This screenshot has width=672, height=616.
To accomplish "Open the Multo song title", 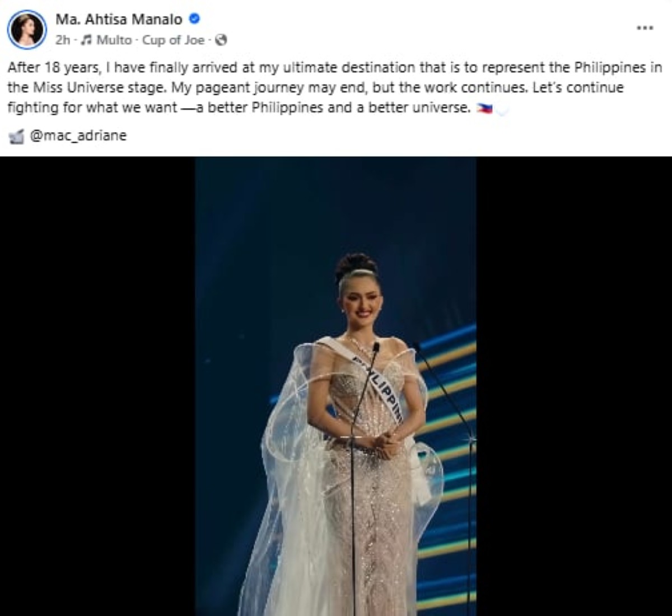I will tap(114, 40).
